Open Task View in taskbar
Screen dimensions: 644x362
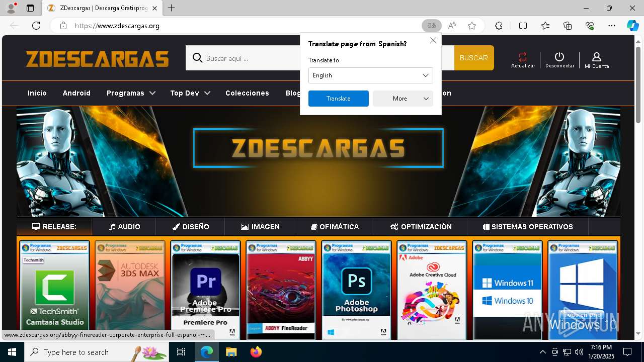pyautogui.click(x=181, y=352)
